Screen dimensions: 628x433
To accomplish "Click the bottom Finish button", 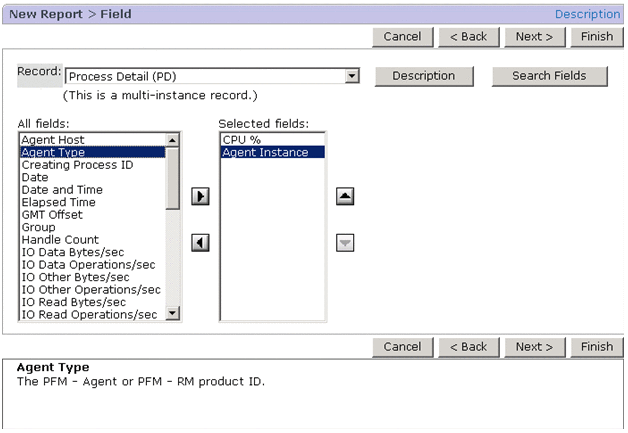I will (596, 347).
